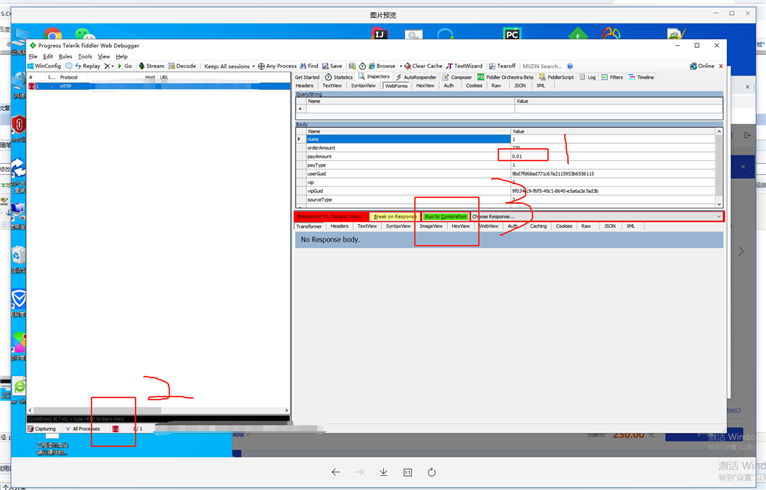Image resolution: width=766 pixels, height=490 pixels.
Task: Switch to the AutoResponder tab
Action: (x=416, y=77)
